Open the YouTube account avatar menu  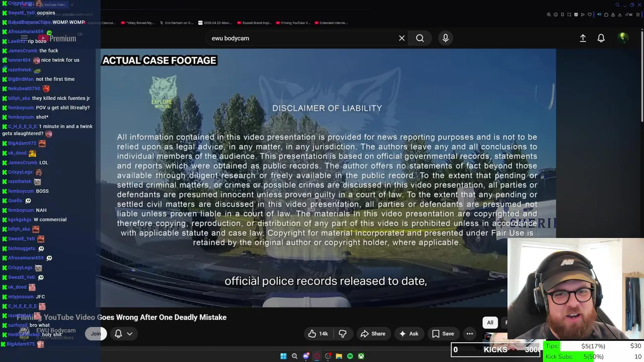(x=623, y=38)
